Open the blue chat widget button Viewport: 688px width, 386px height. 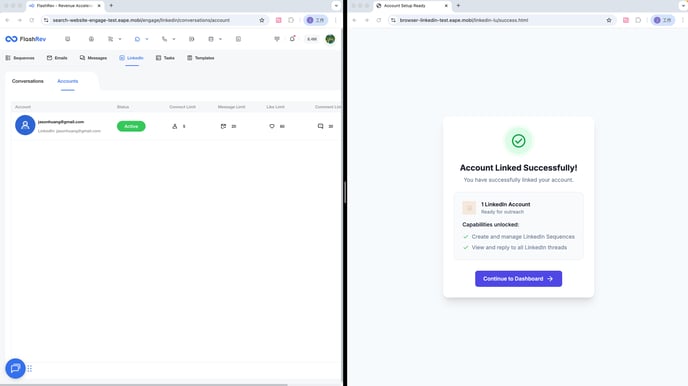(15, 368)
